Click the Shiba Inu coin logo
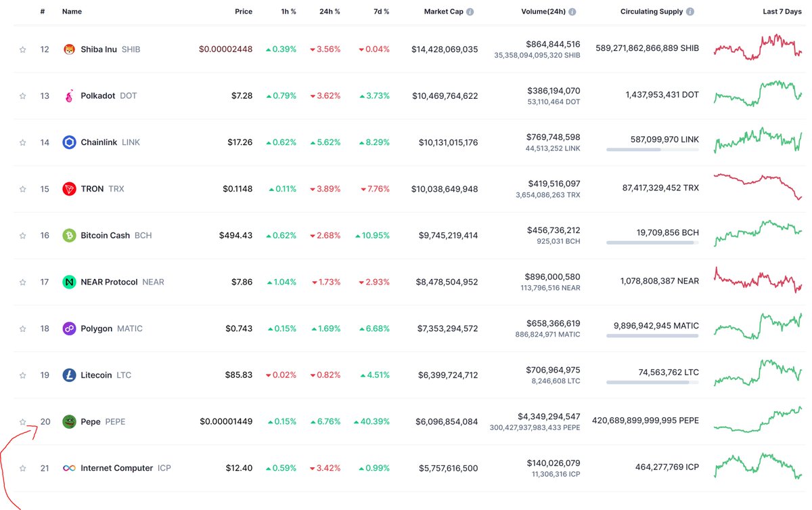Screen dimensions: 812x510 [x=69, y=49]
